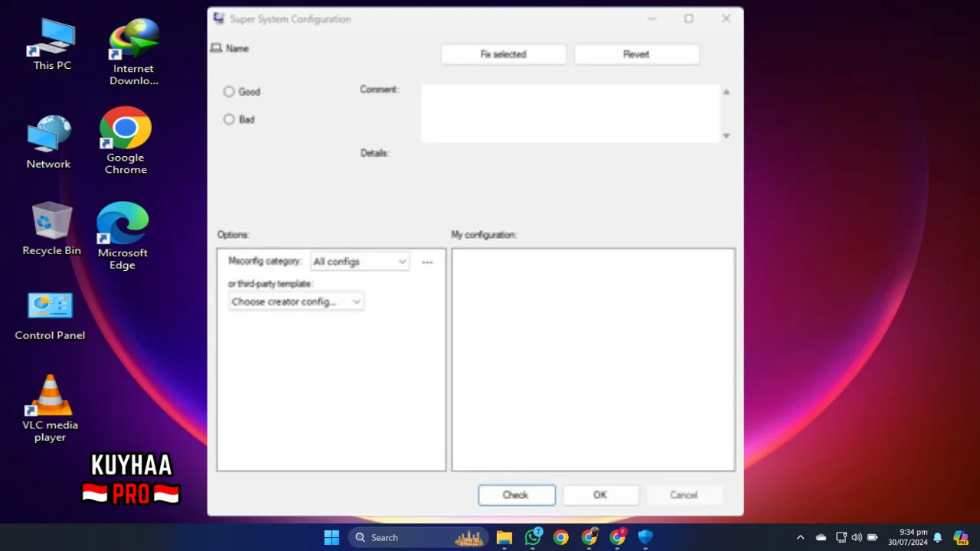Open the volume speaker icon

[856, 537]
